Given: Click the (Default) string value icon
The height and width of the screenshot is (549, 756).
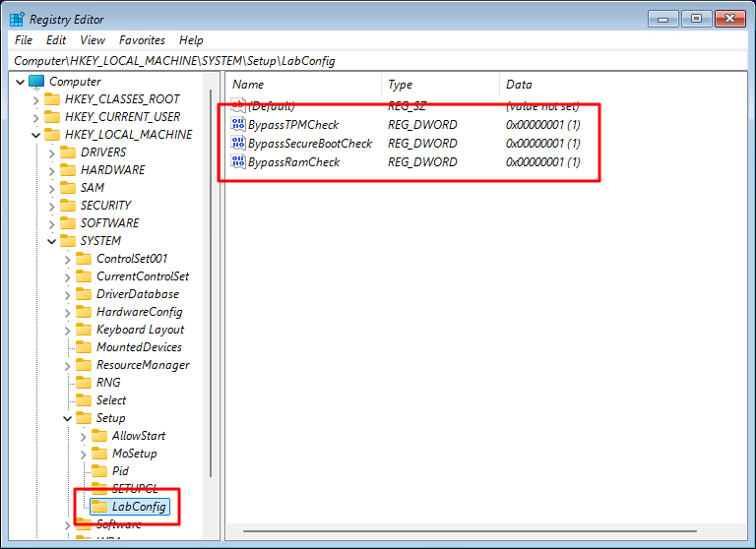Looking at the screenshot, I should [x=238, y=105].
